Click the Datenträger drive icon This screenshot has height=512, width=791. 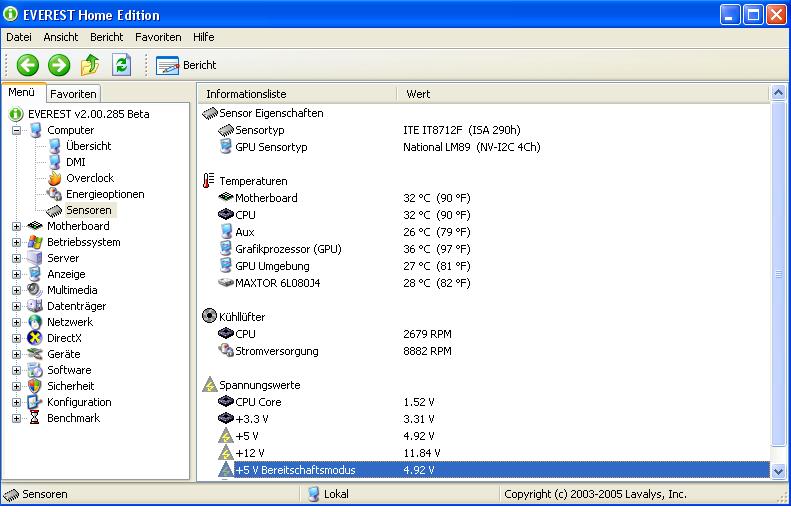[35, 306]
